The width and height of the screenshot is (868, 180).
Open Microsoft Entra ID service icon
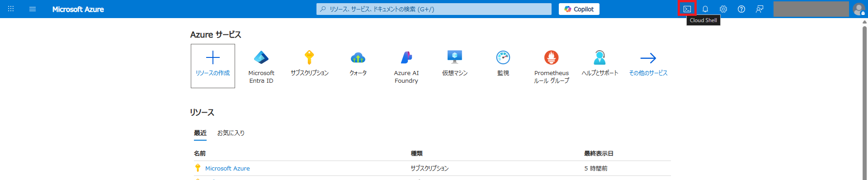[261, 57]
